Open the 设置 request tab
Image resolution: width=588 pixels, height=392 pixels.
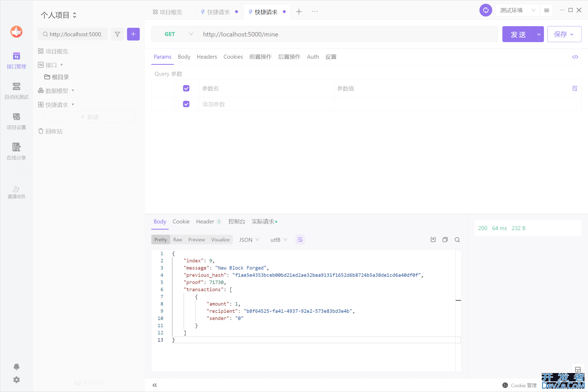point(331,57)
